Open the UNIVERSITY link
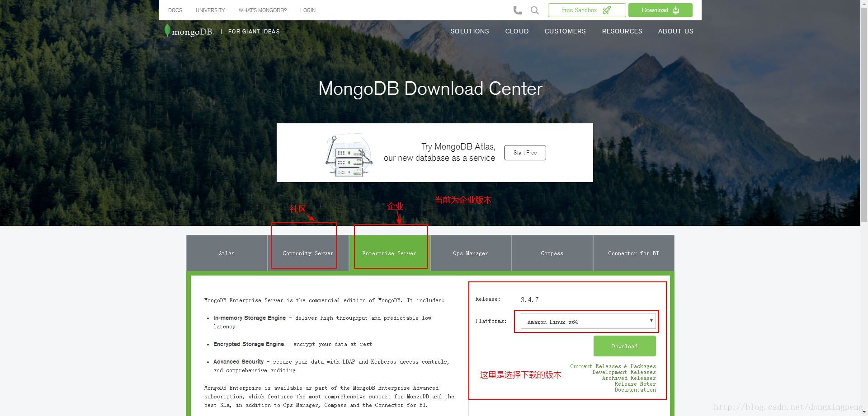This screenshot has width=868, height=416. pyautogui.click(x=210, y=10)
